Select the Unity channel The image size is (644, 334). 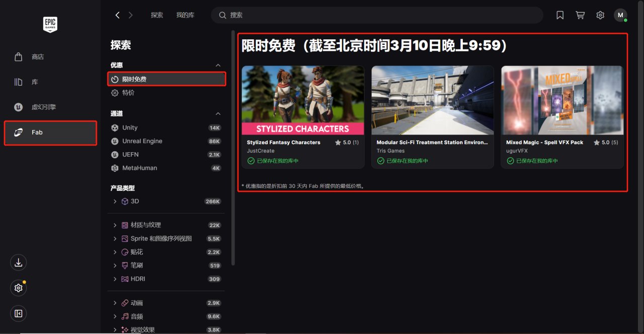pyautogui.click(x=167, y=128)
